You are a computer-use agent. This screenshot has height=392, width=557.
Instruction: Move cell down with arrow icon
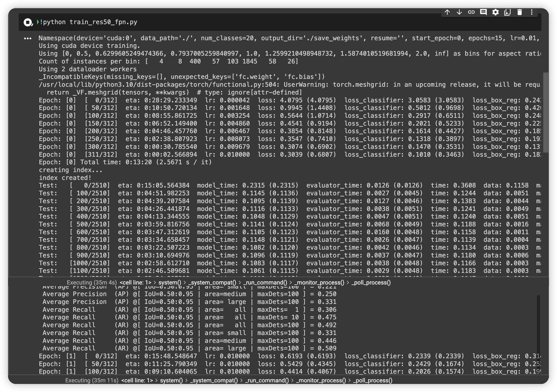pyautogui.click(x=459, y=12)
